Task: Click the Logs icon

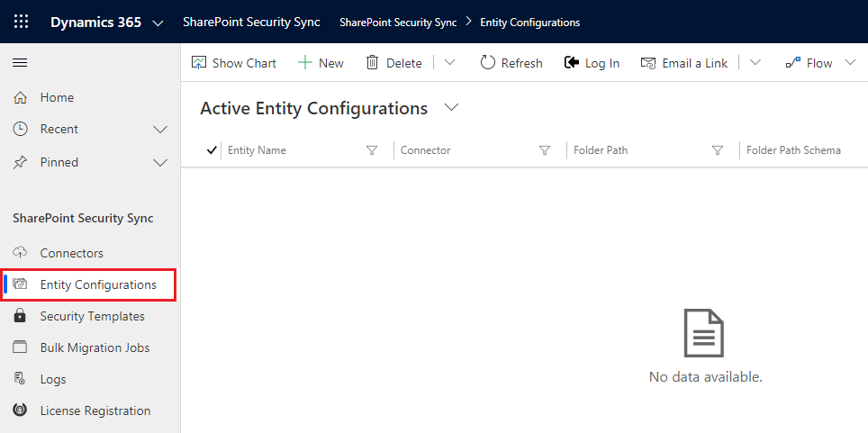Action: coord(20,379)
